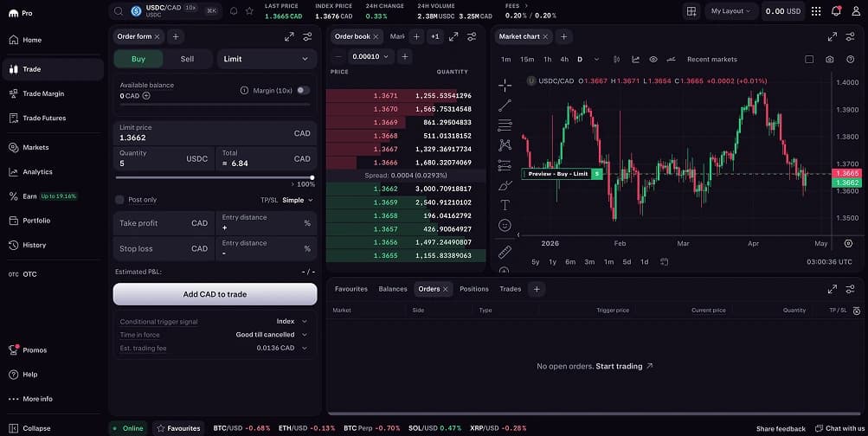Click the Add CAD to trade button
Image resolution: width=868 pixels, height=436 pixels.
[215, 294]
